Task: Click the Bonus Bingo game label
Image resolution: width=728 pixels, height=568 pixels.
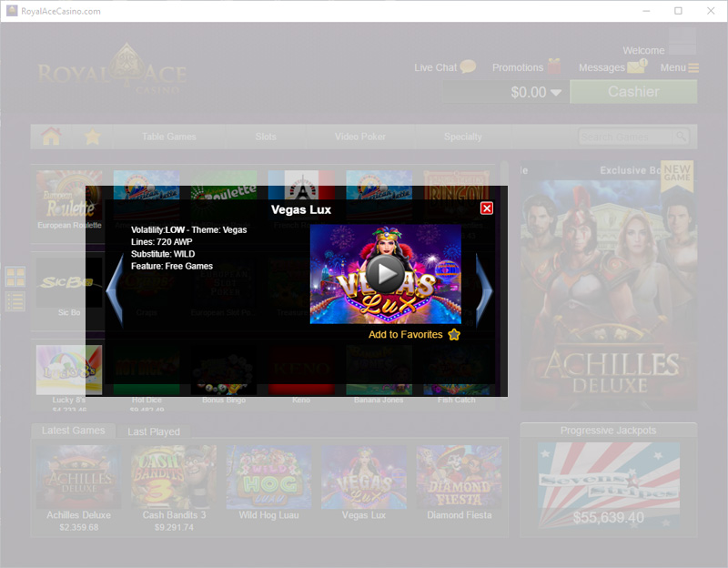Action: (x=224, y=400)
